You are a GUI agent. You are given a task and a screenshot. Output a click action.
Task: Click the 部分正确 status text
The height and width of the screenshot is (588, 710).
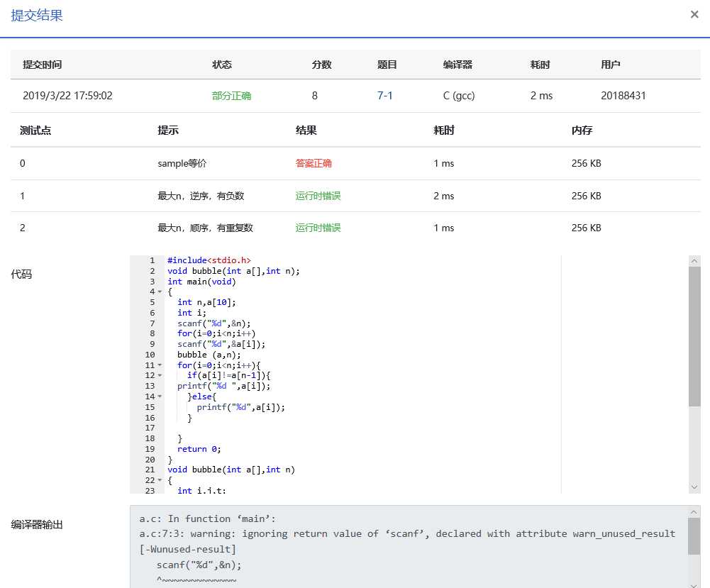(231, 96)
